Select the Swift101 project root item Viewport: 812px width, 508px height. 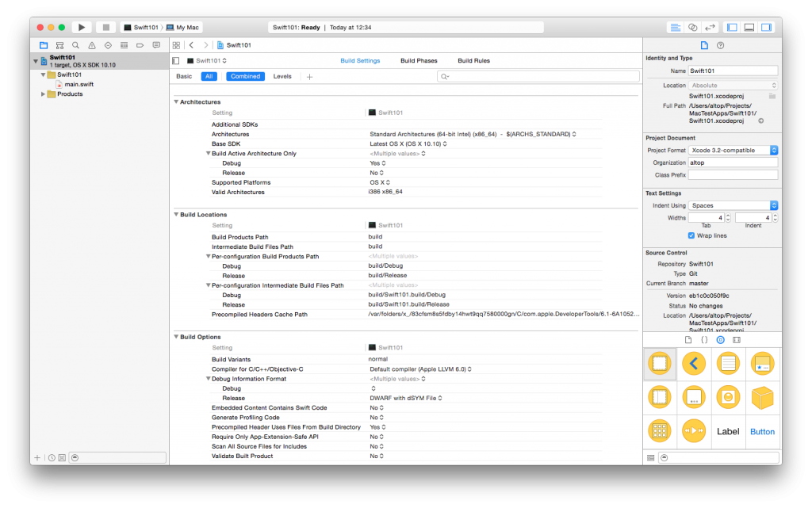tap(99, 61)
